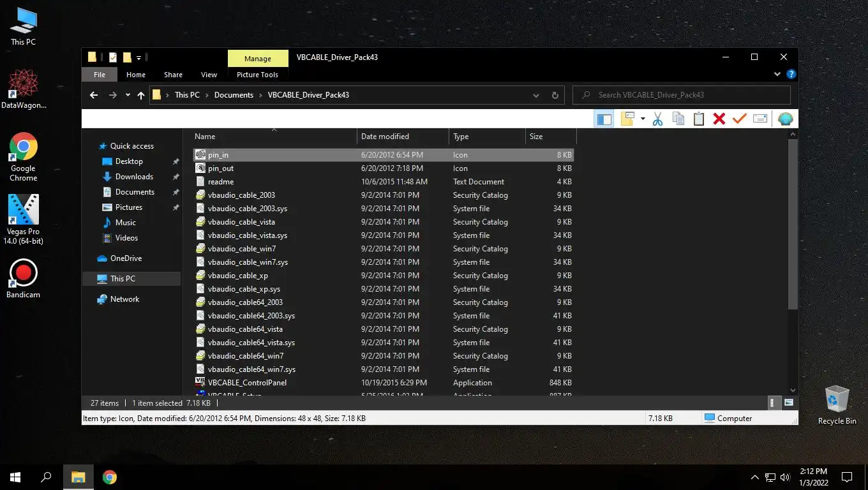Open Documents in the navigation pane
Image resolution: width=868 pixels, height=490 pixels.
(135, 192)
